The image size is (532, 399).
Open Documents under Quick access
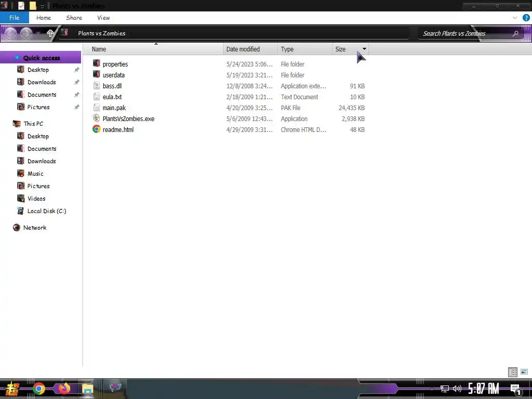42,95
